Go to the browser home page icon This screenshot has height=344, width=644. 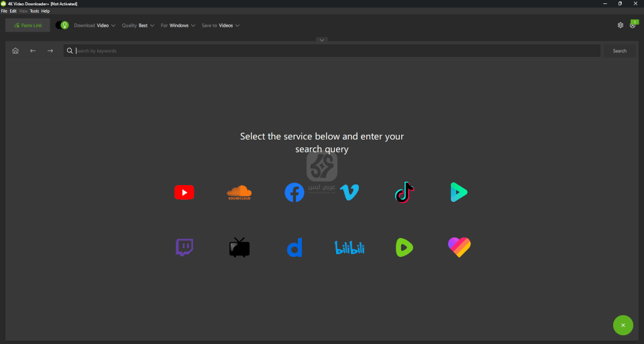(x=15, y=51)
